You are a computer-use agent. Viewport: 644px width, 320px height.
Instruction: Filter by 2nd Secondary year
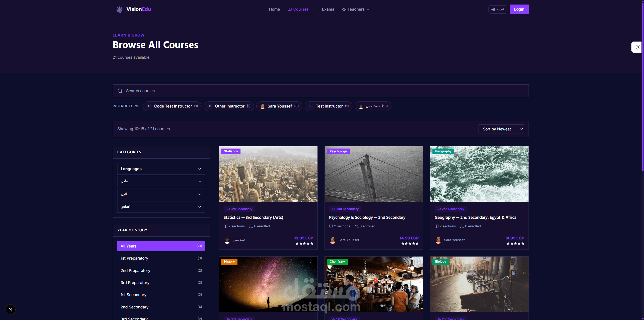tap(161, 307)
